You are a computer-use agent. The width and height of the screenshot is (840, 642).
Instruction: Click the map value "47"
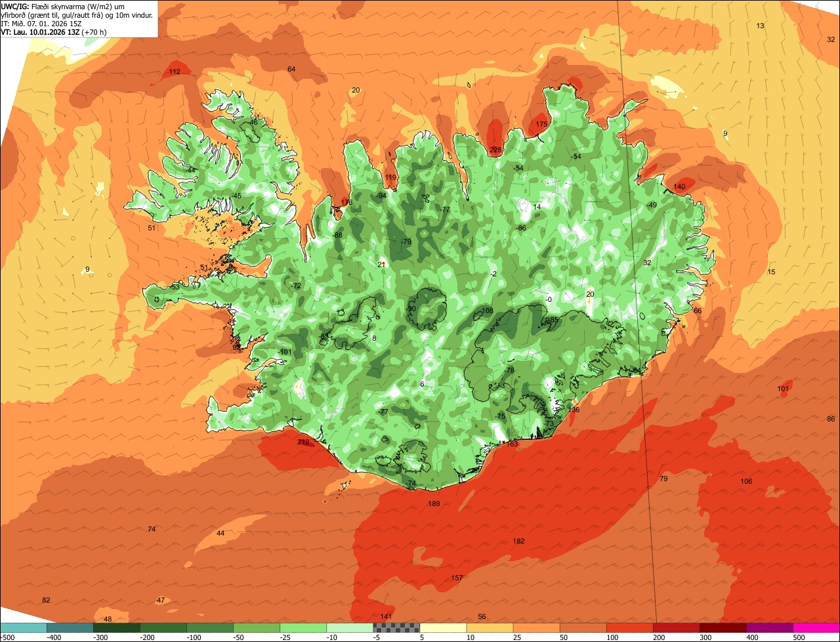(x=161, y=600)
